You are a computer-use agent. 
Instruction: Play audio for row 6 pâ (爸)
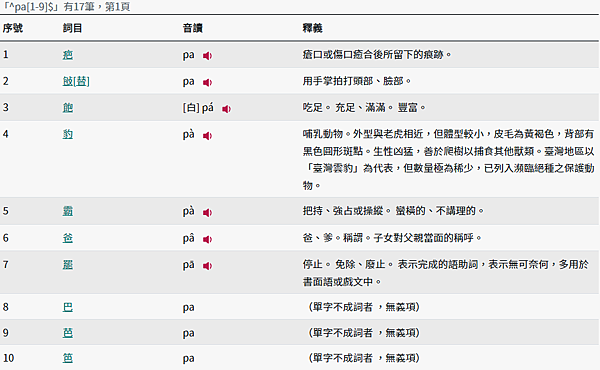tap(207, 239)
